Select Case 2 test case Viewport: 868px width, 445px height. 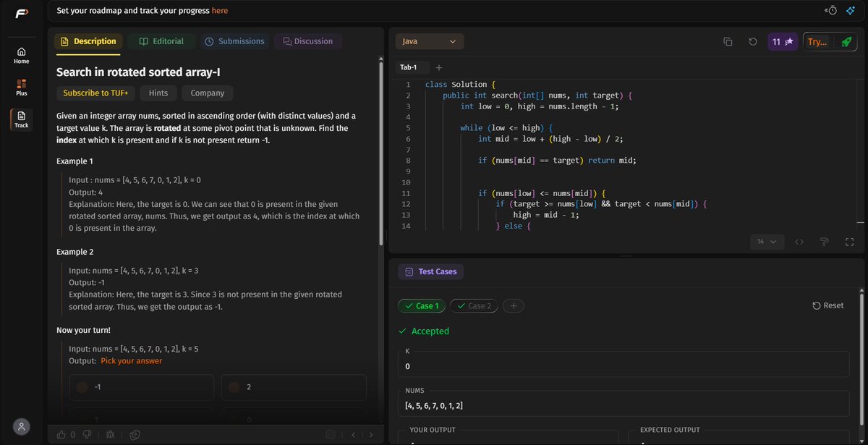[x=474, y=306]
